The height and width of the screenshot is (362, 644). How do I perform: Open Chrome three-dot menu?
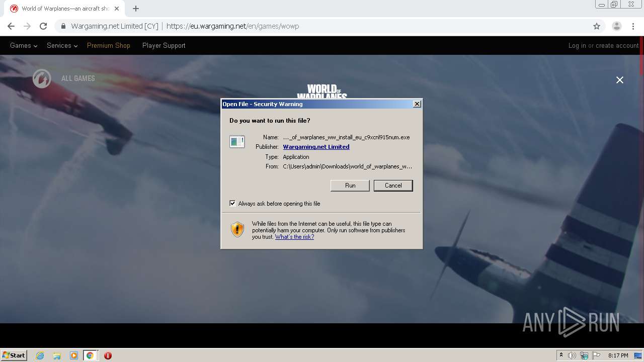click(x=633, y=26)
